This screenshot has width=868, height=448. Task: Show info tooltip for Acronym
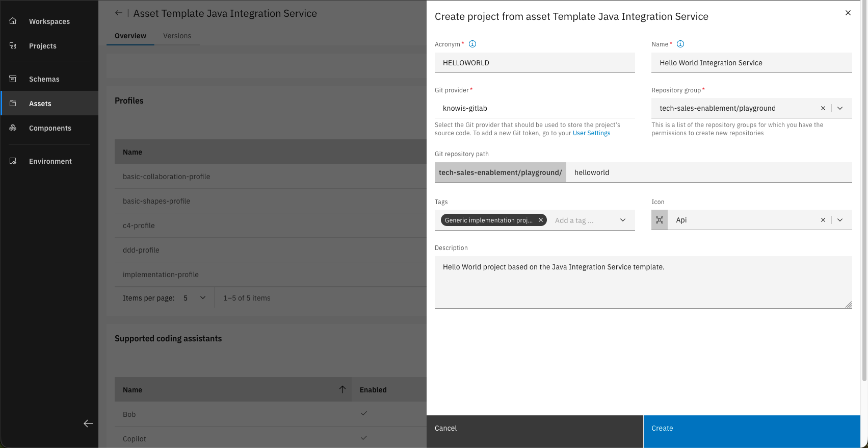(x=472, y=44)
